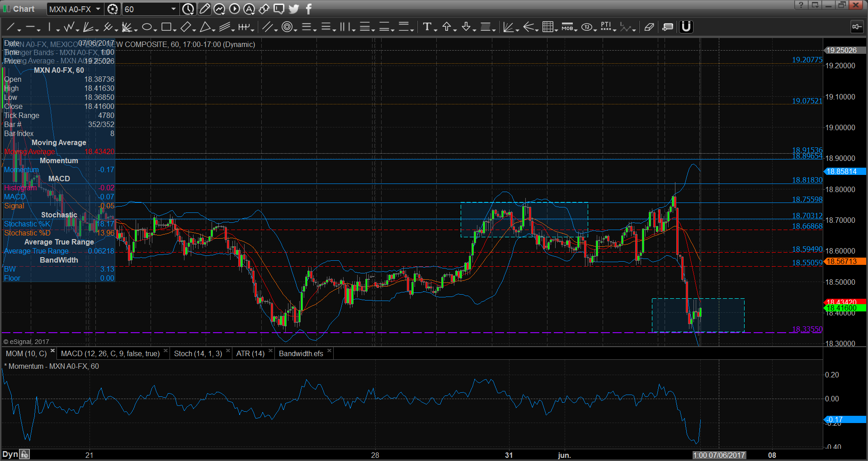The width and height of the screenshot is (868, 461).
Task: Select the text annotation tool
Action: tap(427, 27)
